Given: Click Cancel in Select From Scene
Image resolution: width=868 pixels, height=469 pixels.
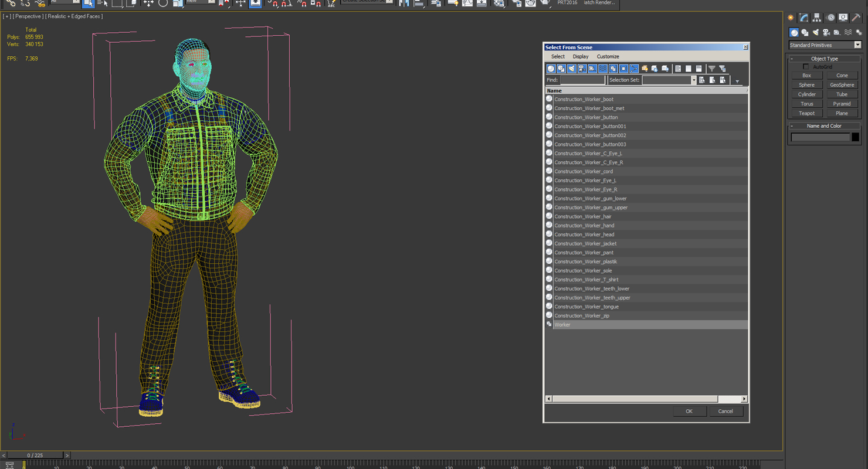Looking at the screenshot, I should pyautogui.click(x=725, y=412).
